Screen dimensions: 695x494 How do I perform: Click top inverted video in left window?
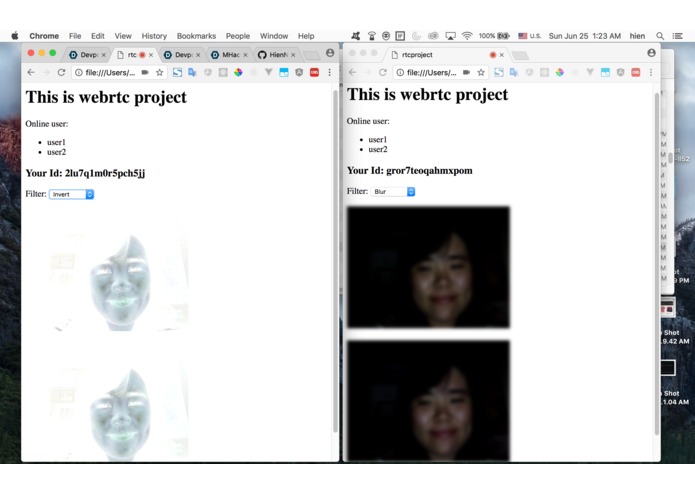(x=107, y=270)
